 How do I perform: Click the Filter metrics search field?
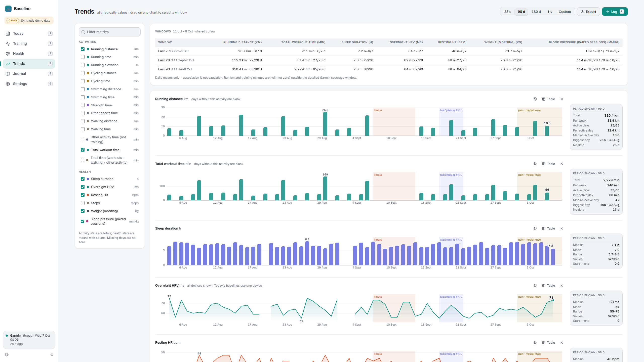pyautogui.click(x=110, y=32)
